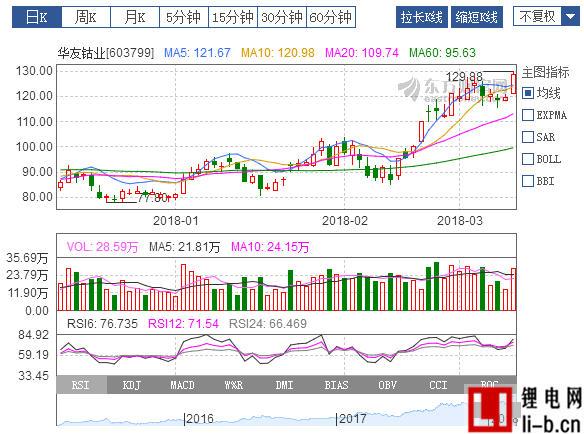Click the RSI24: 66.469 value label
This screenshot has height=434, width=584.
coord(268,324)
